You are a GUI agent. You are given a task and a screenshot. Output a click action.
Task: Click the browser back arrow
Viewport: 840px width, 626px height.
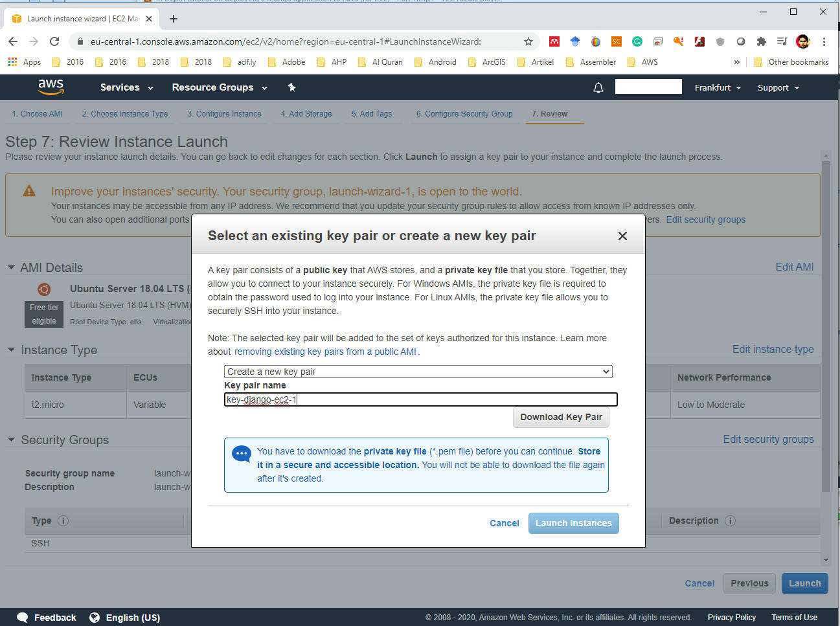[13, 41]
